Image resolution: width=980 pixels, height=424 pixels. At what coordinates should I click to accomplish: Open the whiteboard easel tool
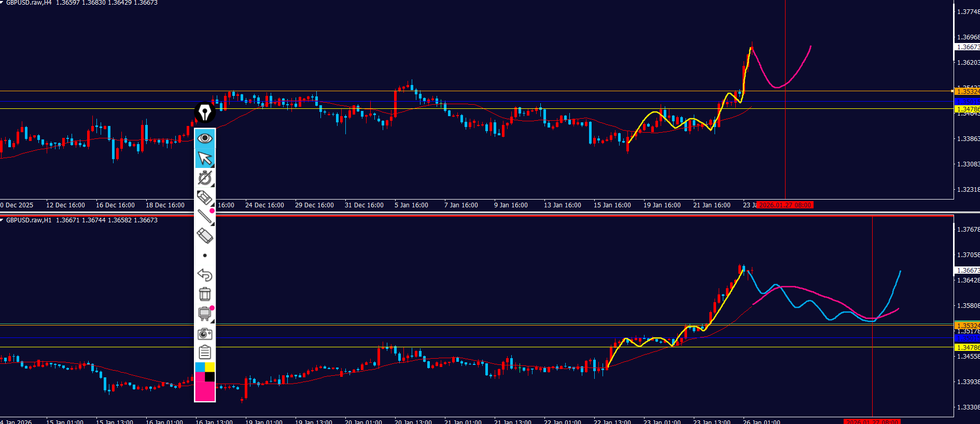tap(205, 314)
